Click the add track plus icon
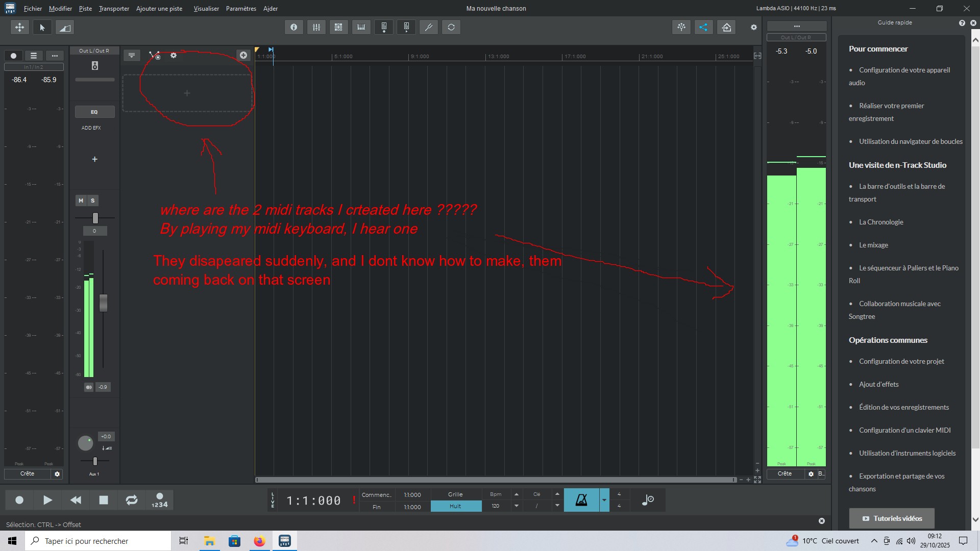The width and height of the screenshot is (980, 551). pyautogui.click(x=243, y=55)
